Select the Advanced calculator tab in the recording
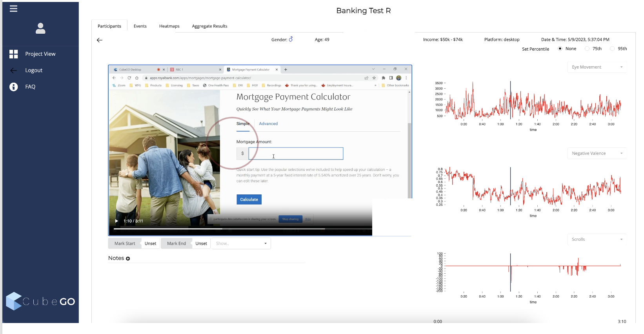644x334 pixels. point(268,124)
